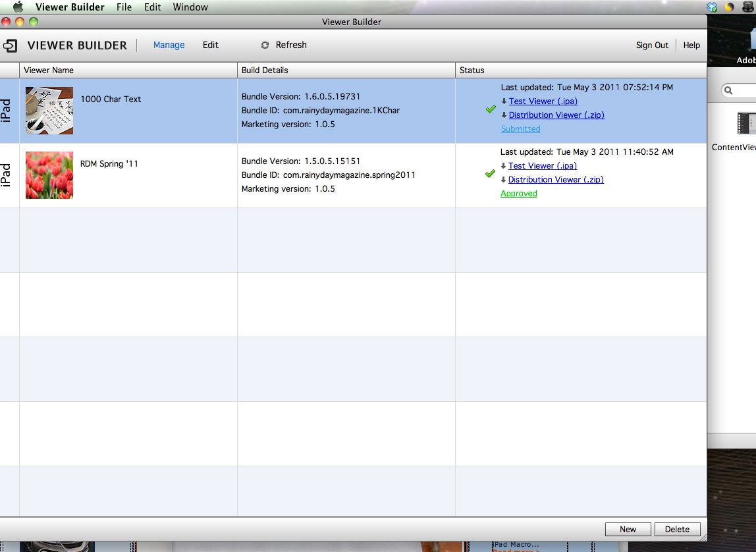Image resolution: width=756 pixels, height=552 pixels.
Task: Click Bundle Version 1.6.0.5.19731 text
Action: click(301, 96)
